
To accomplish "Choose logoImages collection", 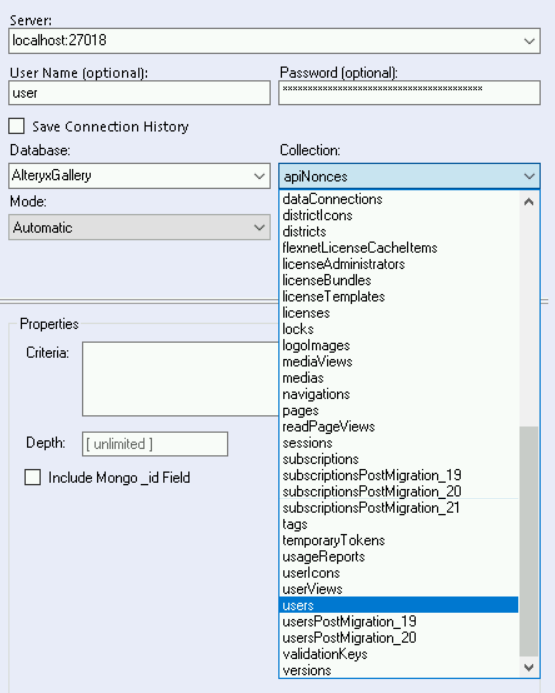I will pyautogui.click(x=399, y=346).
